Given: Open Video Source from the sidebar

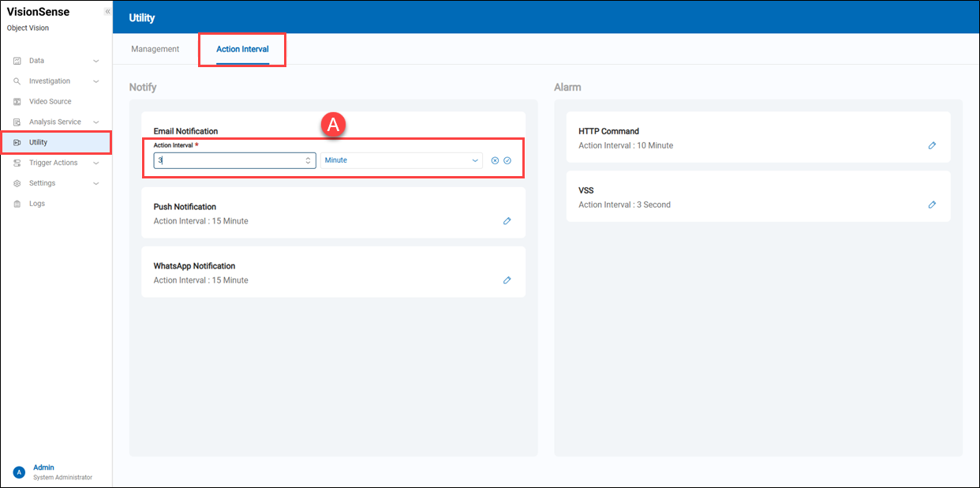Looking at the screenshot, I should pos(50,102).
